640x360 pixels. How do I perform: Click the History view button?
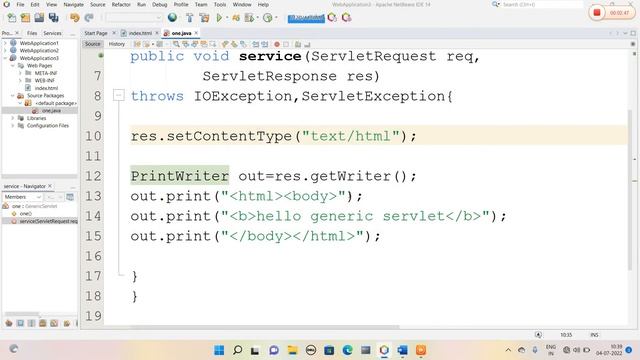point(116,44)
